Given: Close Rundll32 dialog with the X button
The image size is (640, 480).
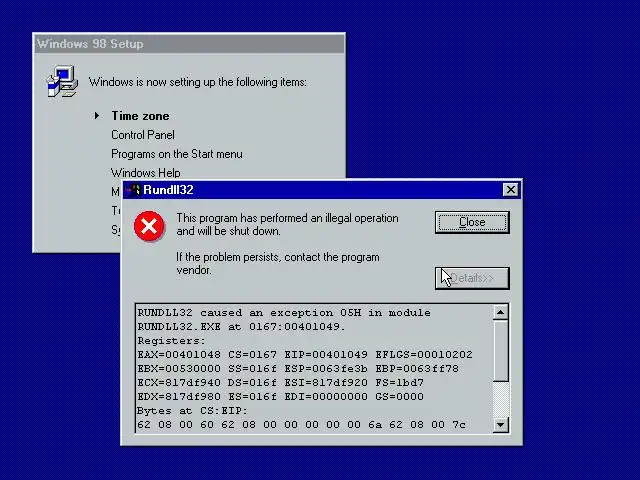Looking at the screenshot, I should (x=511, y=190).
